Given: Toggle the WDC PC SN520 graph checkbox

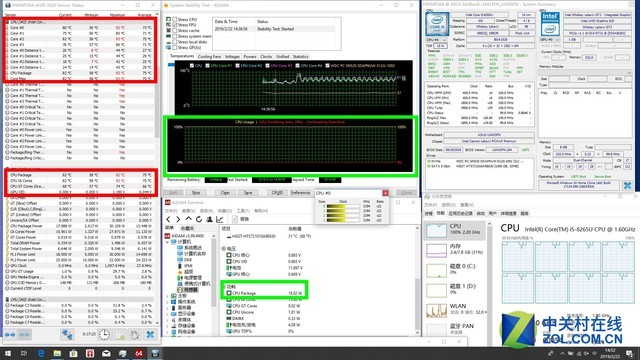Looking at the screenshot, I should 328,65.
